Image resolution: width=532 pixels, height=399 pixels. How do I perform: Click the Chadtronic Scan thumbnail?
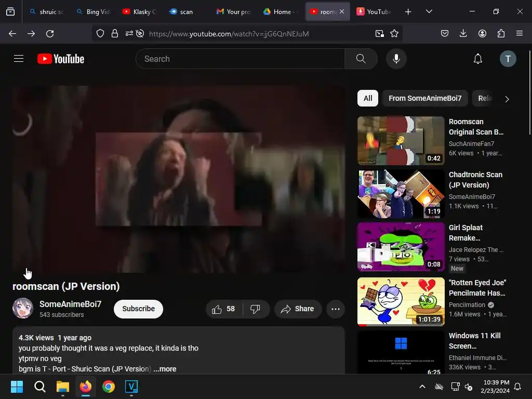[x=401, y=194]
